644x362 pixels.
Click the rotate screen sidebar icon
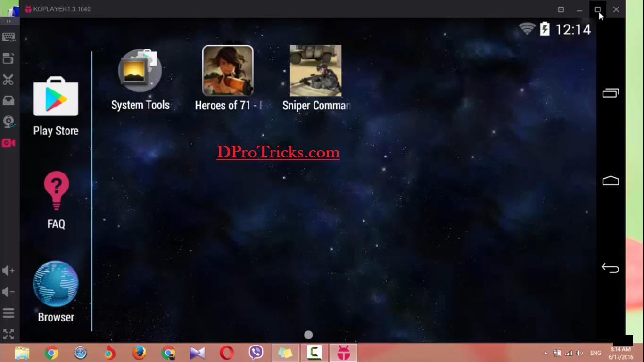[x=8, y=58]
